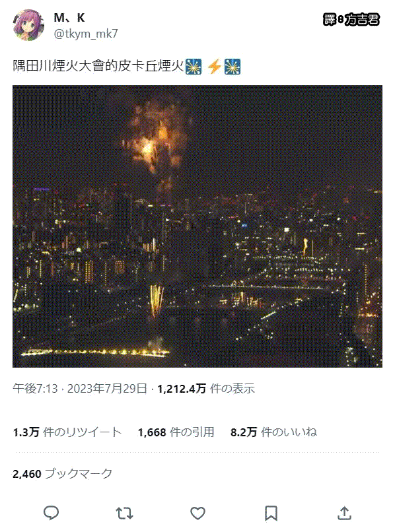Retweet this post using the arrows icon
The image size is (395, 532).
(124, 514)
